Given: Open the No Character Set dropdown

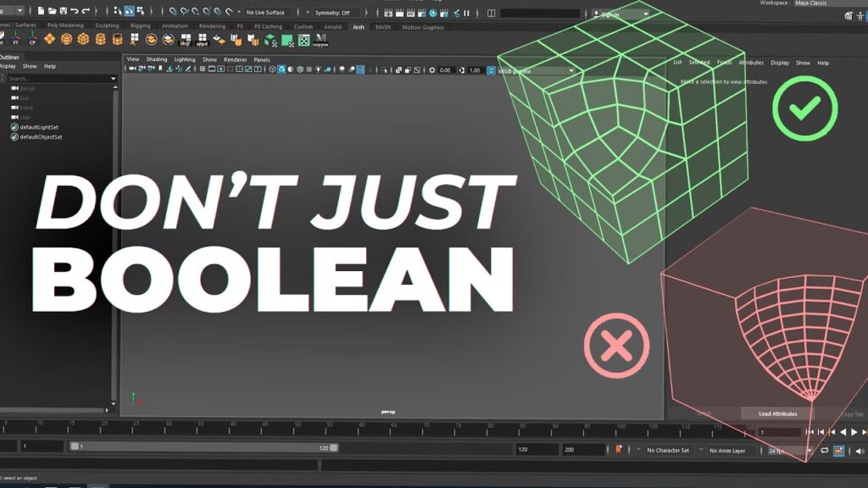Looking at the screenshot, I should click(670, 450).
